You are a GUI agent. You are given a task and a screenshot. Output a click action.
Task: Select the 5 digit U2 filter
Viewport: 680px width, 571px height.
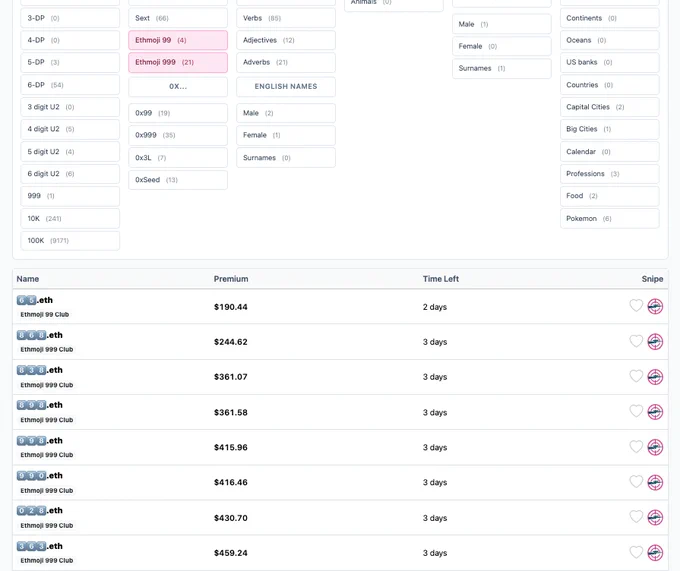(x=70, y=152)
